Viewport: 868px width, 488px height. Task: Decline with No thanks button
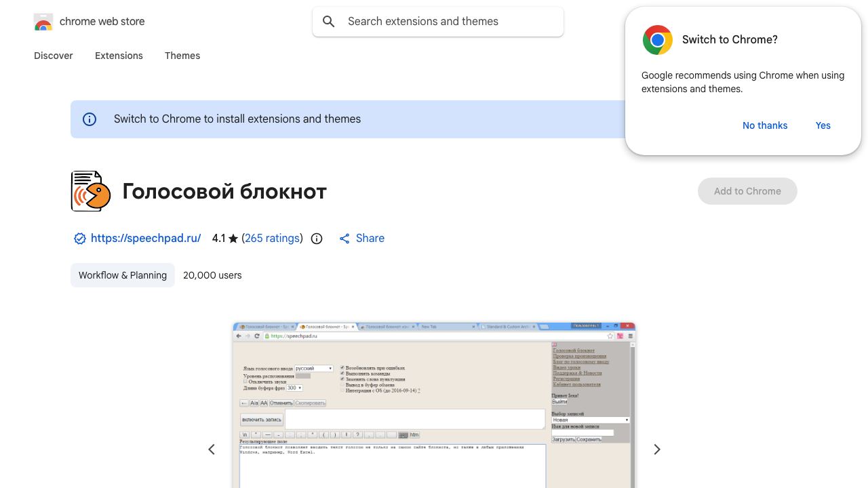pyautogui.click(x=765, y=125)
